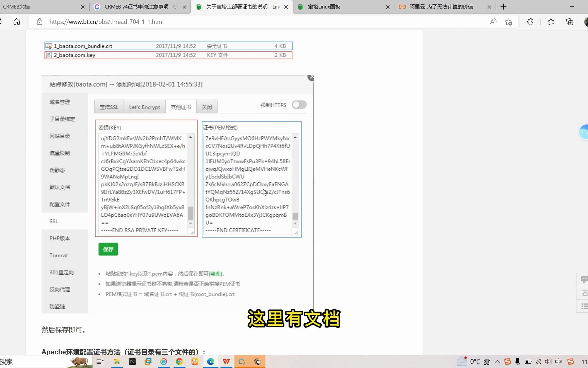The width and height of the screenshot is (588, 368).
Task: Click the up arrow of the KEY box scrollbar
Action: 191,137
